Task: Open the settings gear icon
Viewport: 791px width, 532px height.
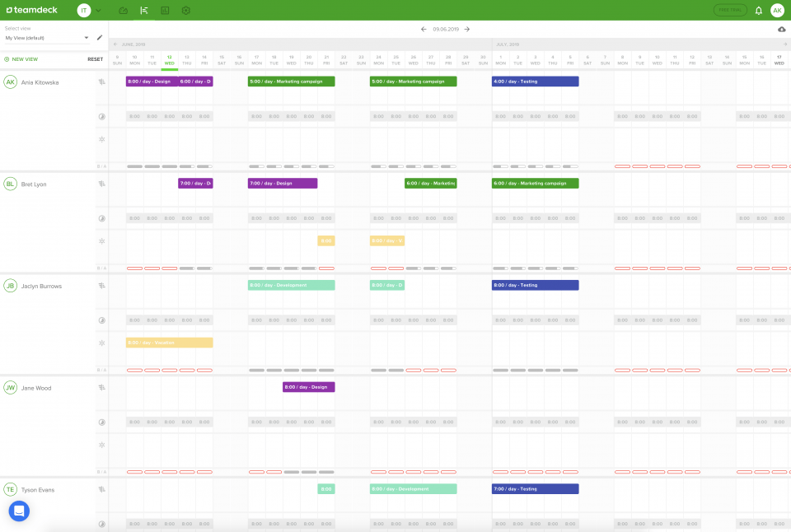Action: pyautogui.click(x=186, y=10)
